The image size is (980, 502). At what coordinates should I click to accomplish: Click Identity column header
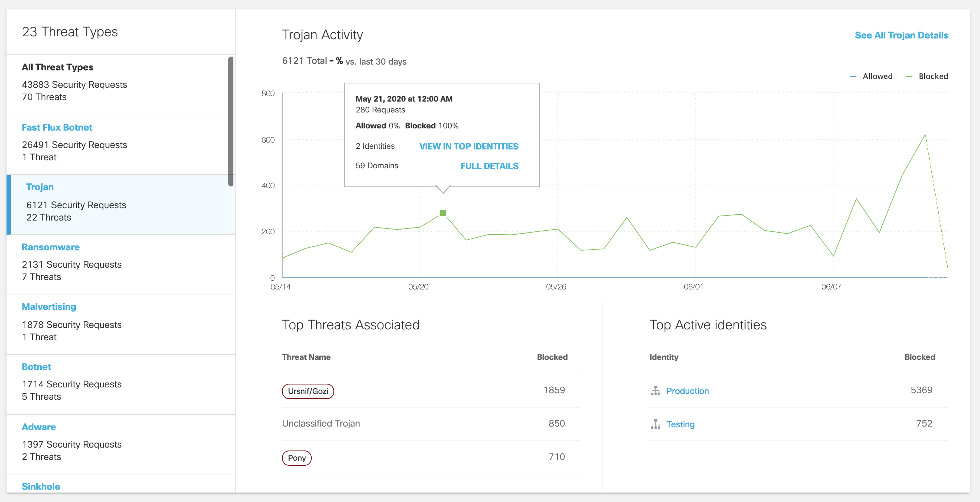(664, 357)
